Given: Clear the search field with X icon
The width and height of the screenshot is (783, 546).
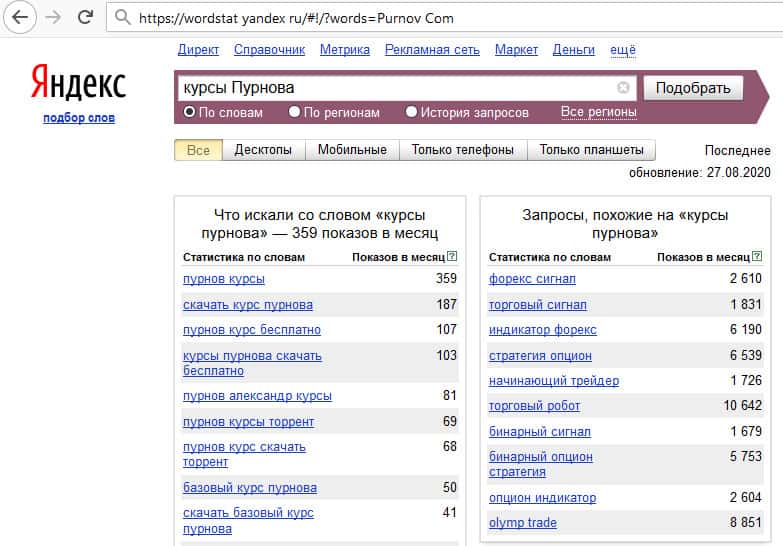Looking at the screenshot, I should pos(624,88).
